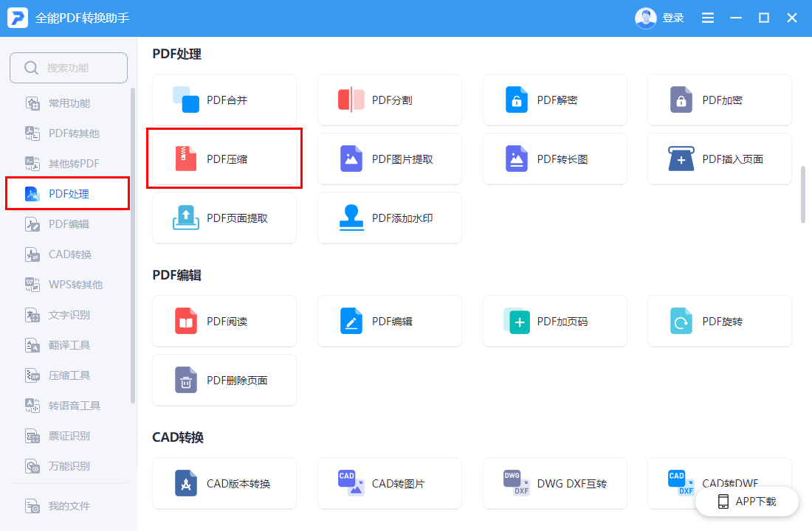Screen dimensions: 812x531
Task: Switch to the PDF转其他 sidebar tab
Action: click(73, 133)
